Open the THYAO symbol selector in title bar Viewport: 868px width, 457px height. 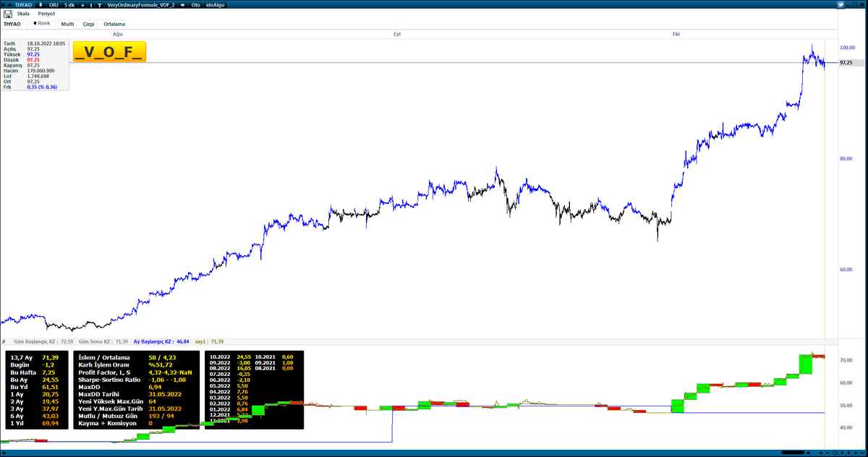[23, 4]
